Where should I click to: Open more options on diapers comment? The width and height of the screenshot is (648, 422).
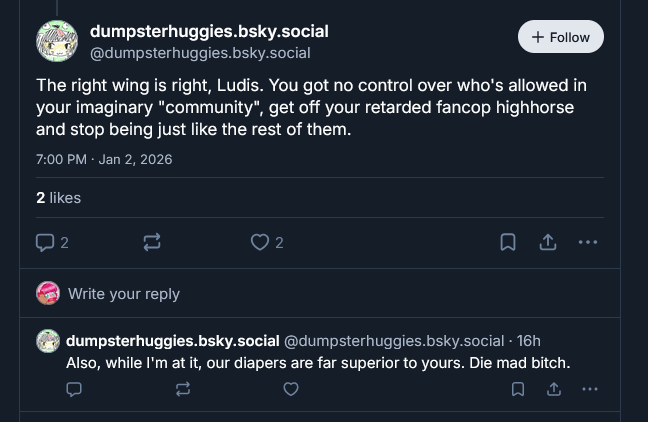(x=590, y=389)
